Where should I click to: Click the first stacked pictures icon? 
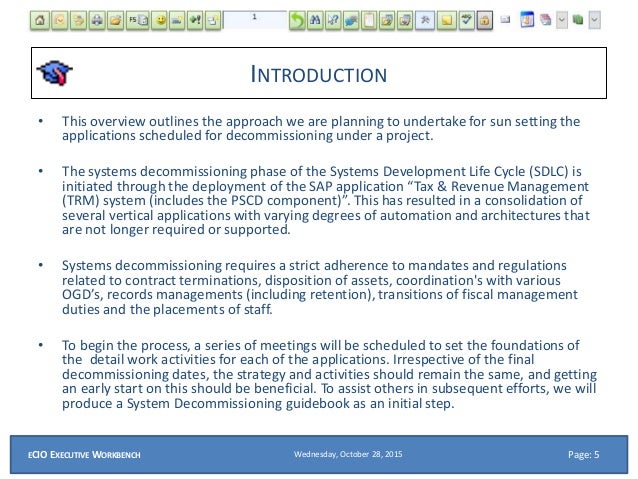click(x=387, y=20)
